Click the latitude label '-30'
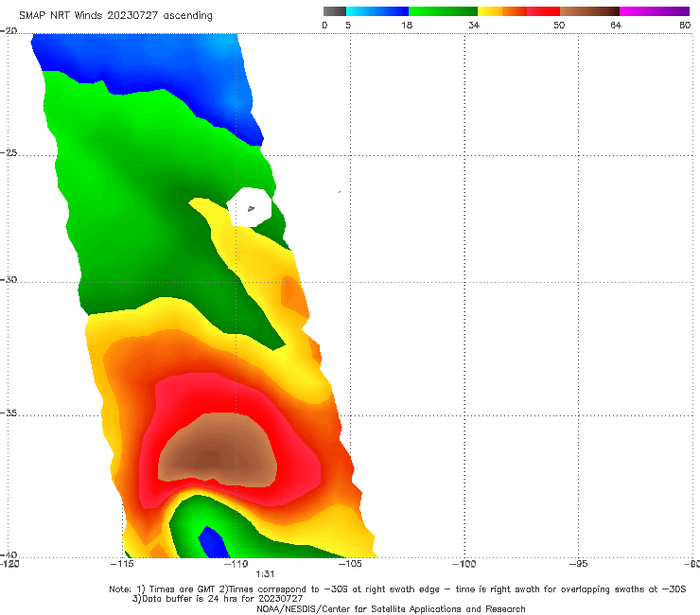Screen dimensions: 700x615 [9, 279]
